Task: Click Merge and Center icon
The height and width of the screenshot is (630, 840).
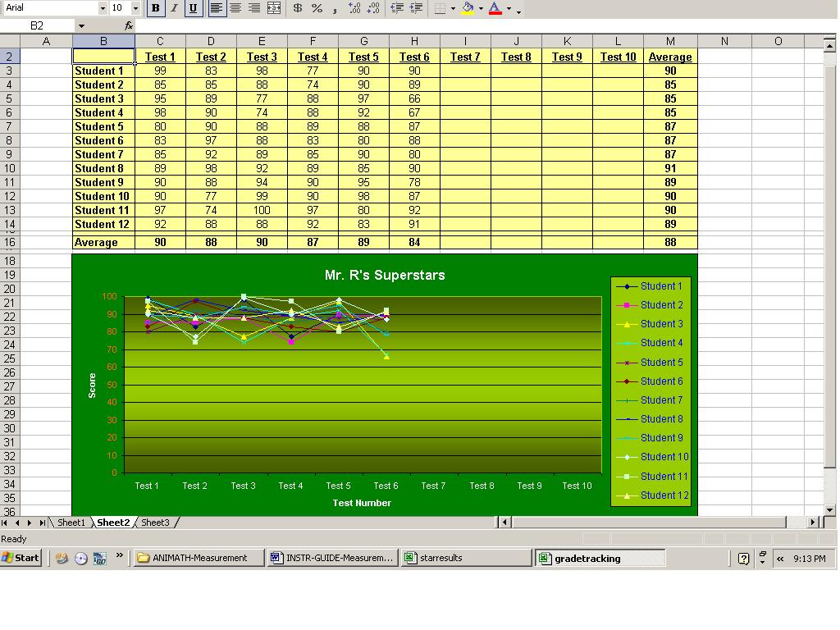Action: [x=274, y=8]
